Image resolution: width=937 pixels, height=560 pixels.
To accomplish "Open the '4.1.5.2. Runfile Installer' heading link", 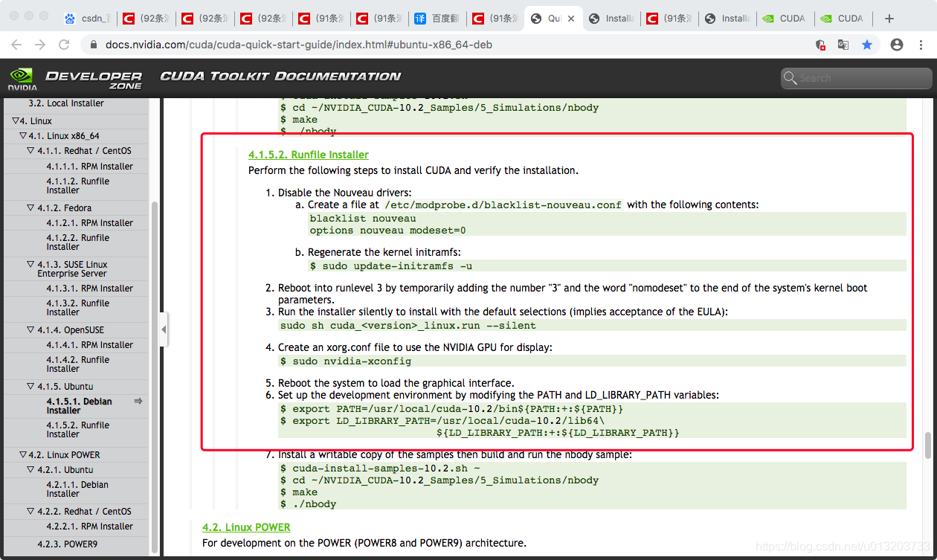I will [x=308, y=155].
